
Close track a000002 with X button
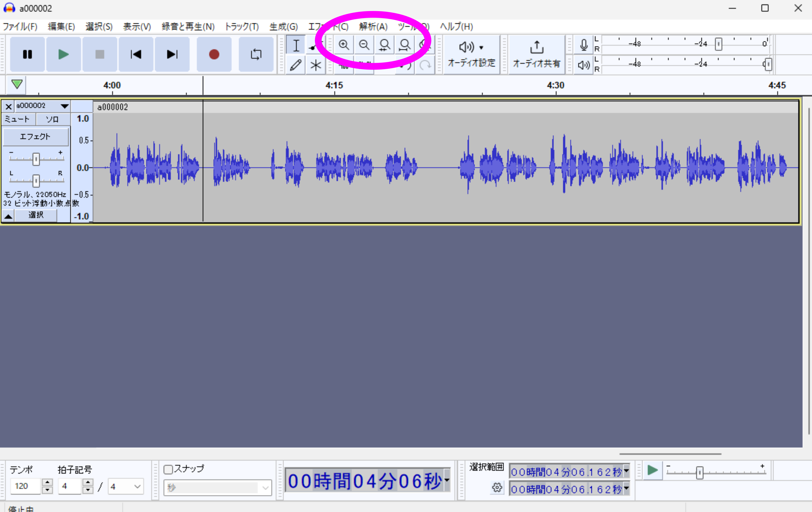pos(8,107)
